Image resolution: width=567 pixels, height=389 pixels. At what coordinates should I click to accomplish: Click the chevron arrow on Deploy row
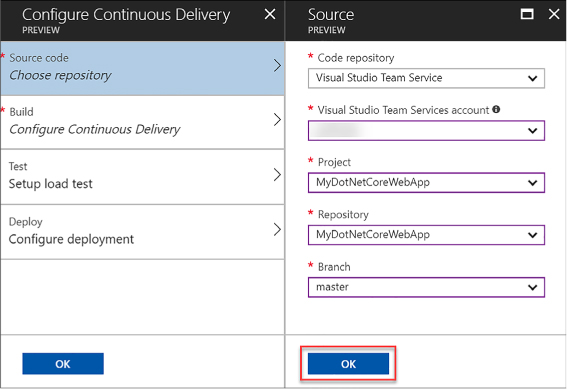[277, 229]
